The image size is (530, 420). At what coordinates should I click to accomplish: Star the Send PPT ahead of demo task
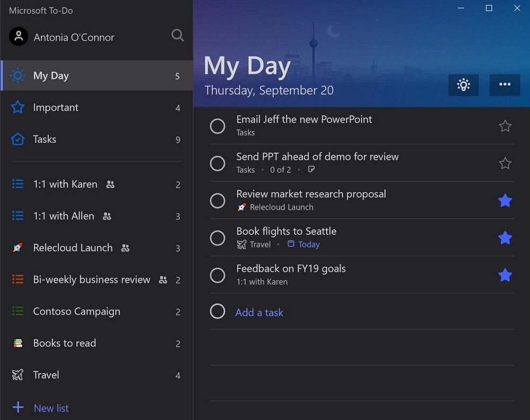pos(505,163)
